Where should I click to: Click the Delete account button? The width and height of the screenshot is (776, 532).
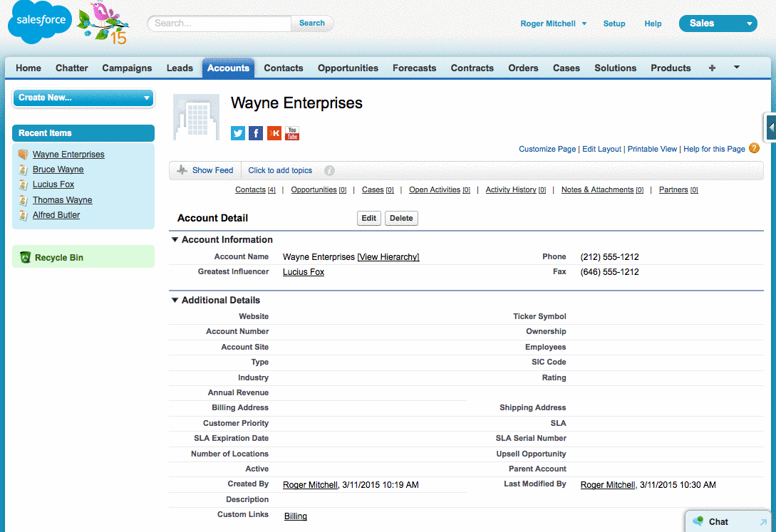(401, 218)
